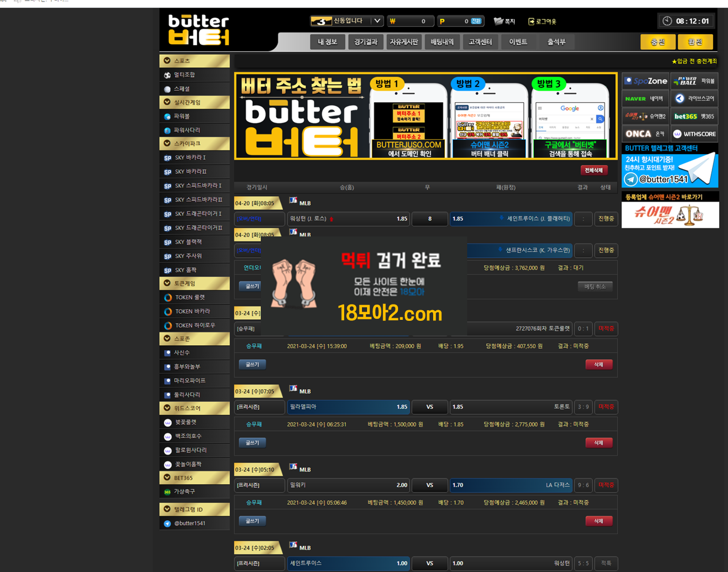
Task: Click the TOKEN 하이로우 ring icon
Action: (168, 325)
